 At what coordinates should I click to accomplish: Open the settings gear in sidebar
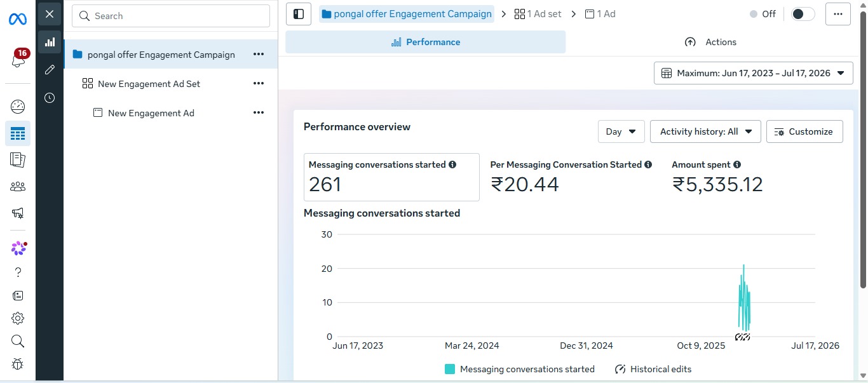point(18,318)
